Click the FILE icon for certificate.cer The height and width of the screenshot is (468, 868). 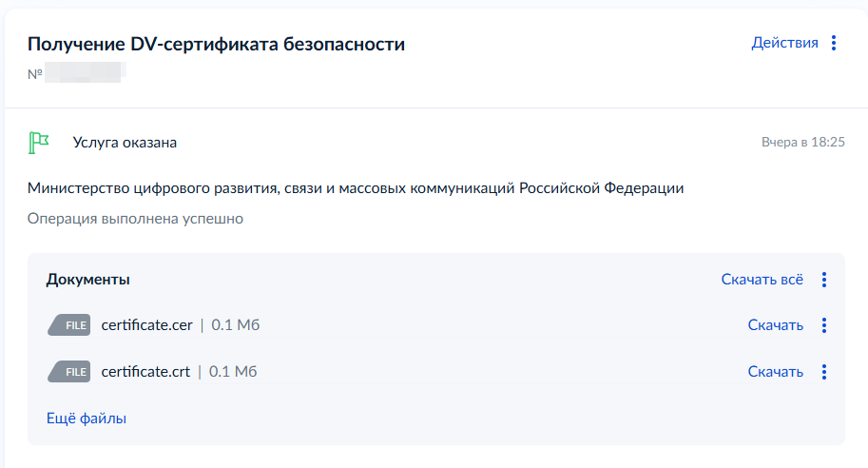[x=68, y=325]
